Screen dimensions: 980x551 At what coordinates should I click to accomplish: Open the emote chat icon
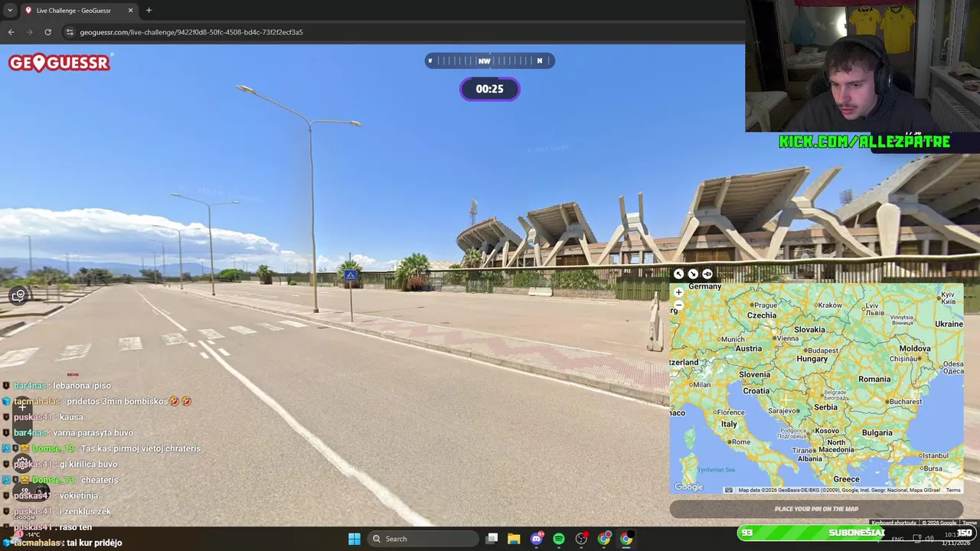click(18, 296)
